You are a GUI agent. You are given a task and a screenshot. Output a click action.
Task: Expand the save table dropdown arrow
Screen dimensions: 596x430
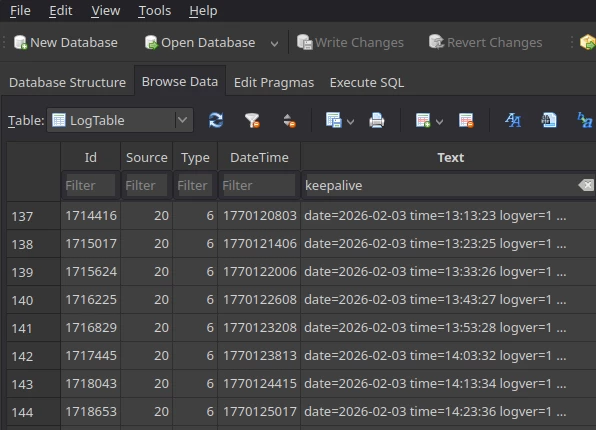tap(350, 122)
